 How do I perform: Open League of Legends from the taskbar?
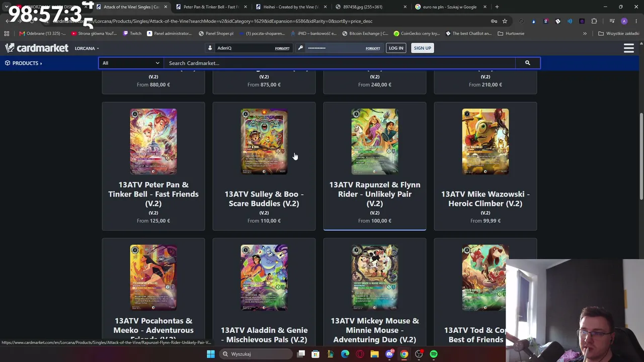click(x=330, y=354)
